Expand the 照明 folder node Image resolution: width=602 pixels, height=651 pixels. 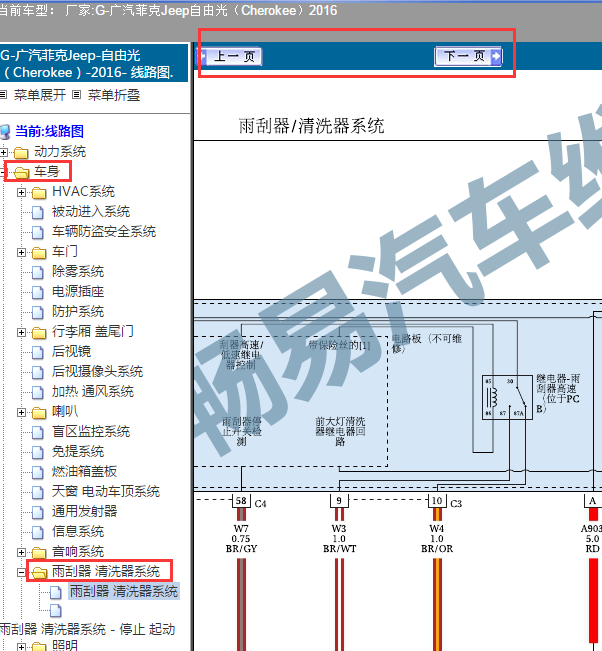point(22,647)
